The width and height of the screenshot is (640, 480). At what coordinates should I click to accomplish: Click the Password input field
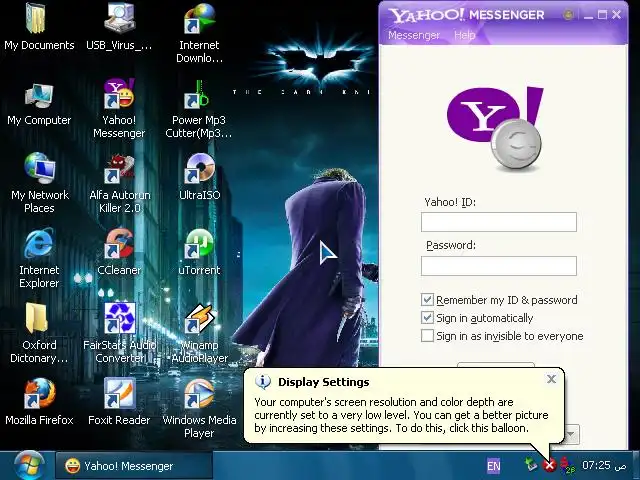pos(499,266)
